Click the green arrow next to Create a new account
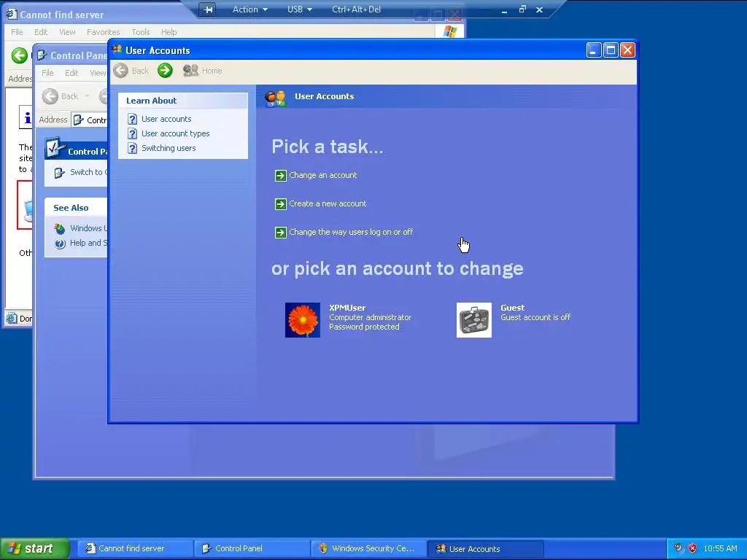Screen dimensions: 747x560 (281, 204)
